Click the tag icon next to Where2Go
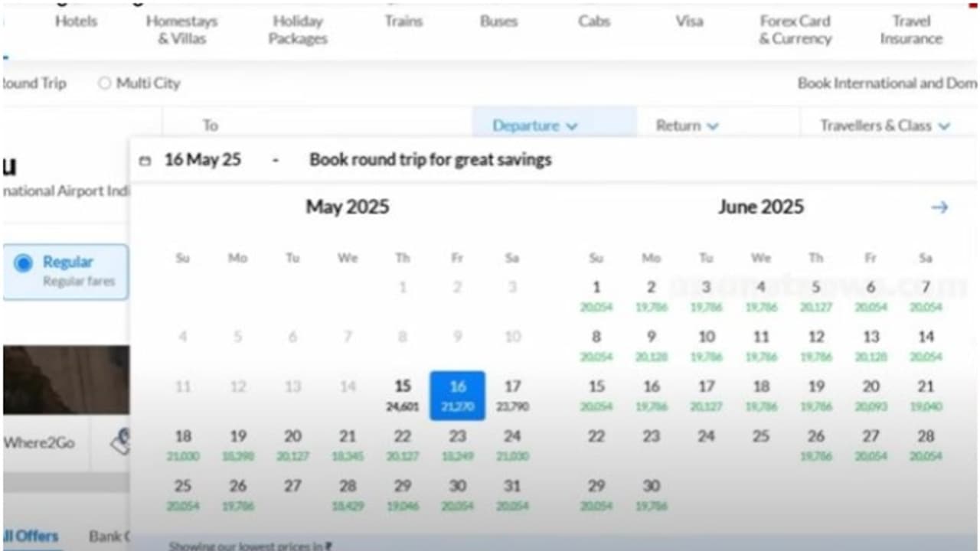 click(121, 442)
